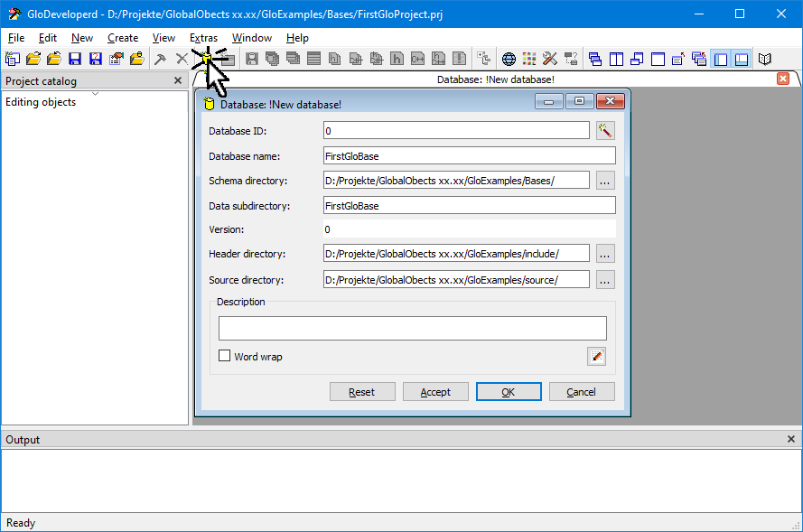This screenshot has height=532, width=803.
Task: Open the Create menu
Action: click(x=123, y=38)
